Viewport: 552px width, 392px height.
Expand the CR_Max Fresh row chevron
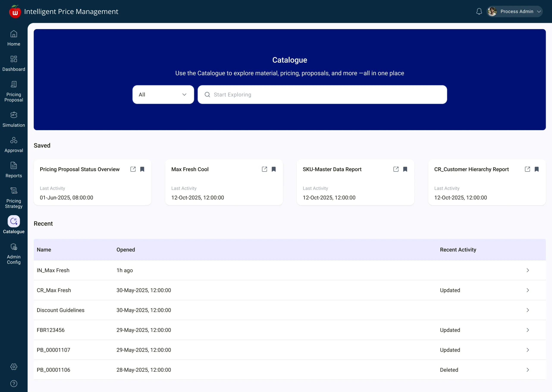coord(528,290)
